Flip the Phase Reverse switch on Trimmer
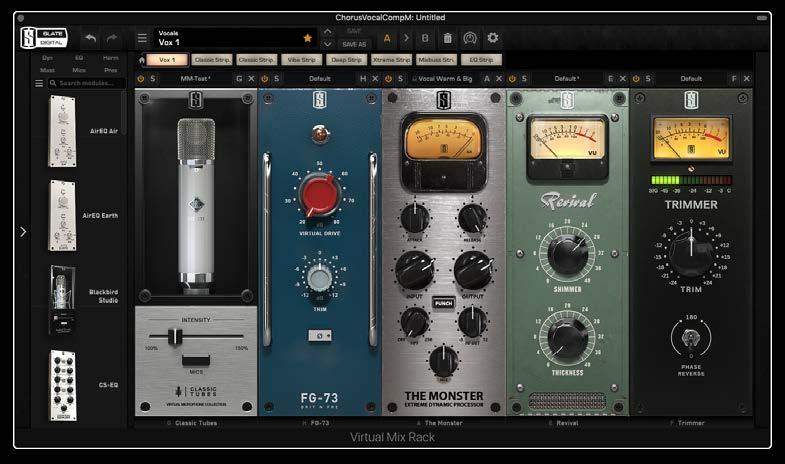Viewport: 785px width, 464px height. [x=691, y=339]
